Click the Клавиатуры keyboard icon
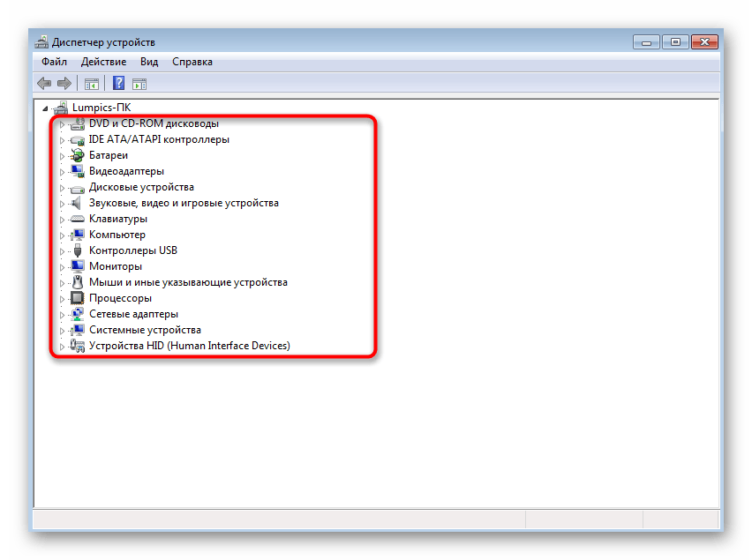This screenshot has width=752, height=560. pyautogui.click(x=77, y=219)
